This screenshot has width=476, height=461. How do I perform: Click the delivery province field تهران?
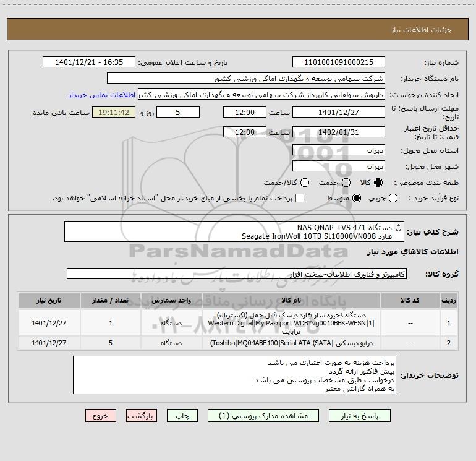click(339, 150)
